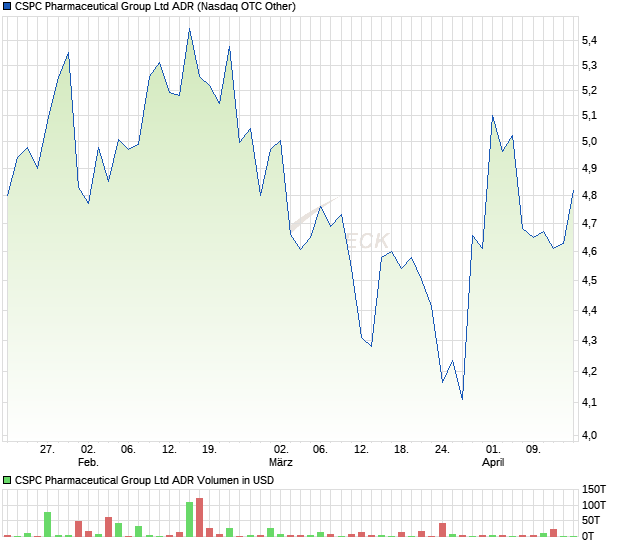Click the 4,7 price axis label
Screen dimensions: 620x546
coord(589,224)
